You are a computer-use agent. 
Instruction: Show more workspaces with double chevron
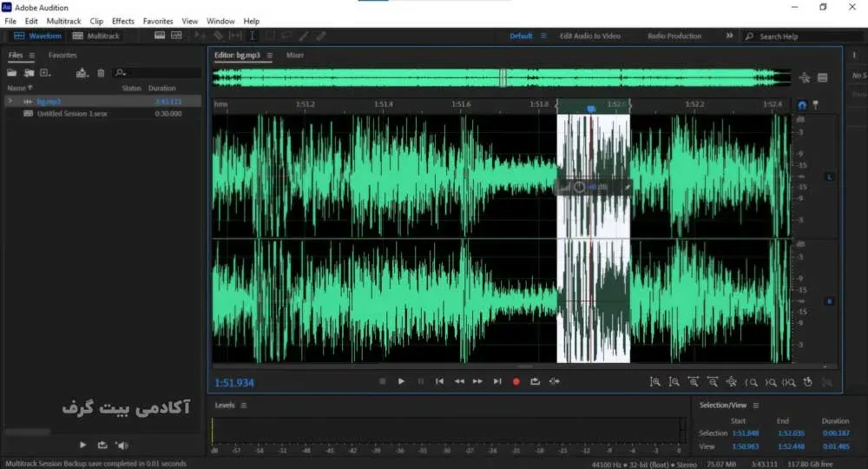pyautogui.click(x=730, y=36)
